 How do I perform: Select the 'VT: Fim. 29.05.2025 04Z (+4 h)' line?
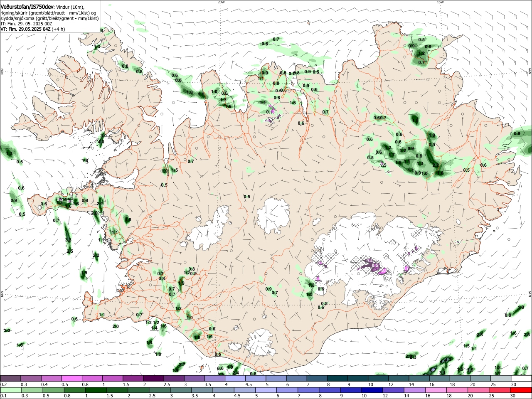(x=32, y=29)
